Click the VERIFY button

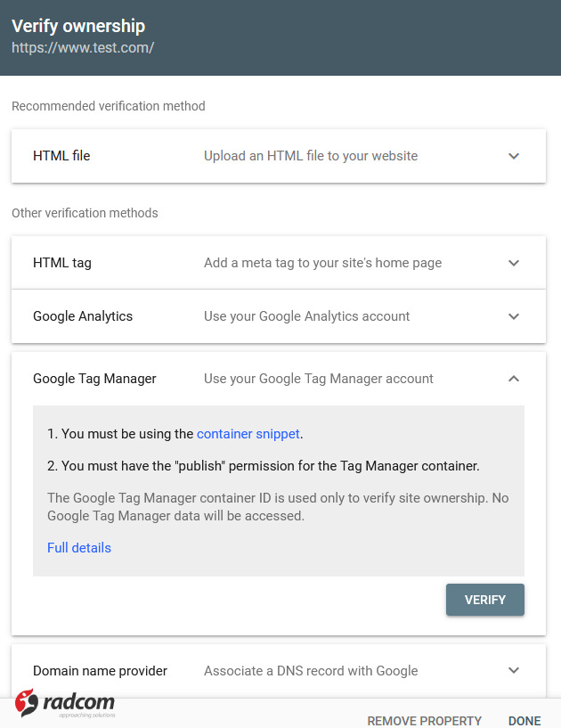point(484,600)
